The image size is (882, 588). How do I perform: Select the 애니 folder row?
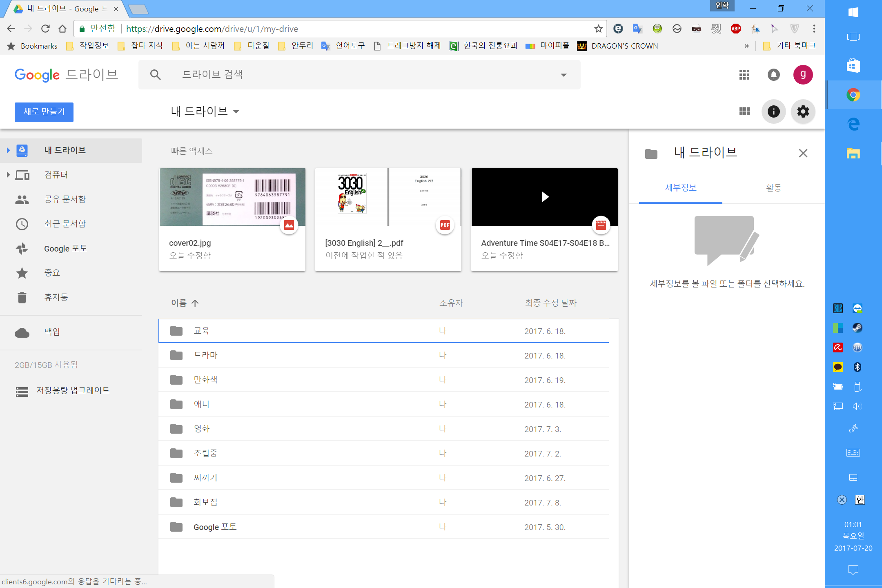(383, 404)
